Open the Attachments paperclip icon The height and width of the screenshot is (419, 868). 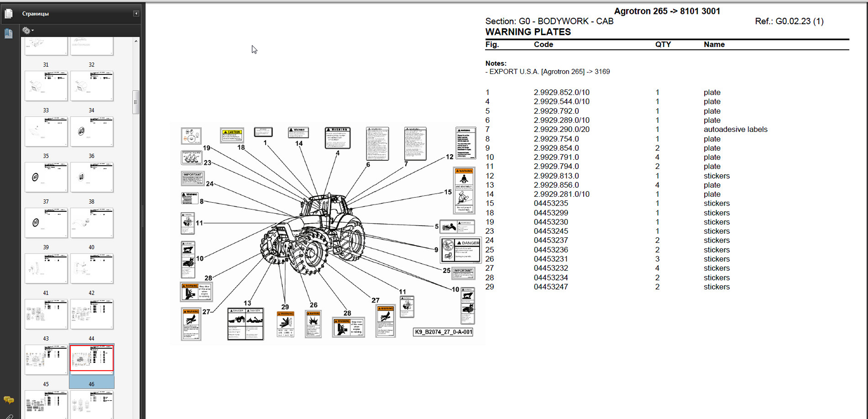tap(8, 417)
